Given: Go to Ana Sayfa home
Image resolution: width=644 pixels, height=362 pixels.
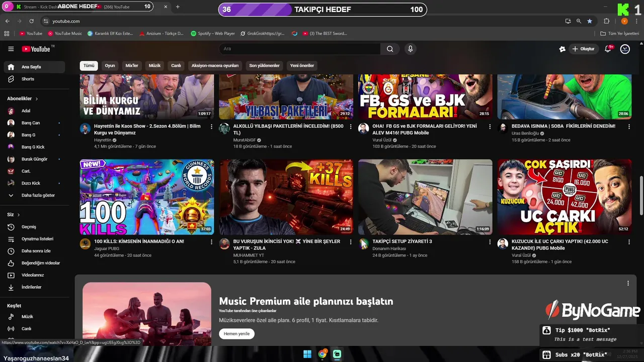Looking at the screenshot, I should click(34, 67).
